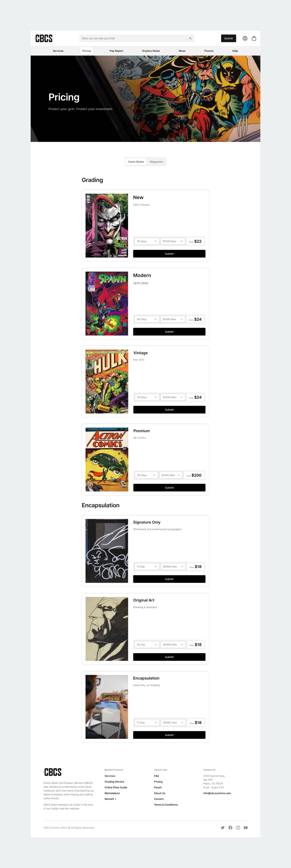Expand the $1000 Max dropdown for Modern
The height and width of the screenshot is (868, 291).
tap(173, 319)
